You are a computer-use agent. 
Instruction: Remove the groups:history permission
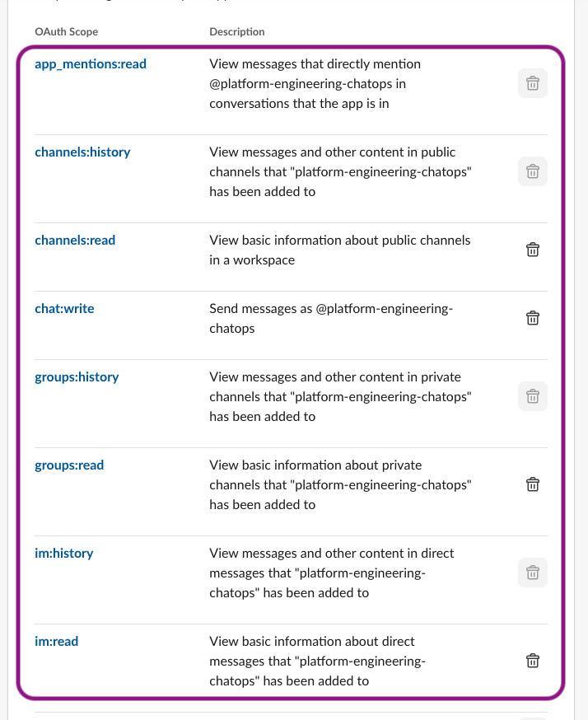coord(532,396)
